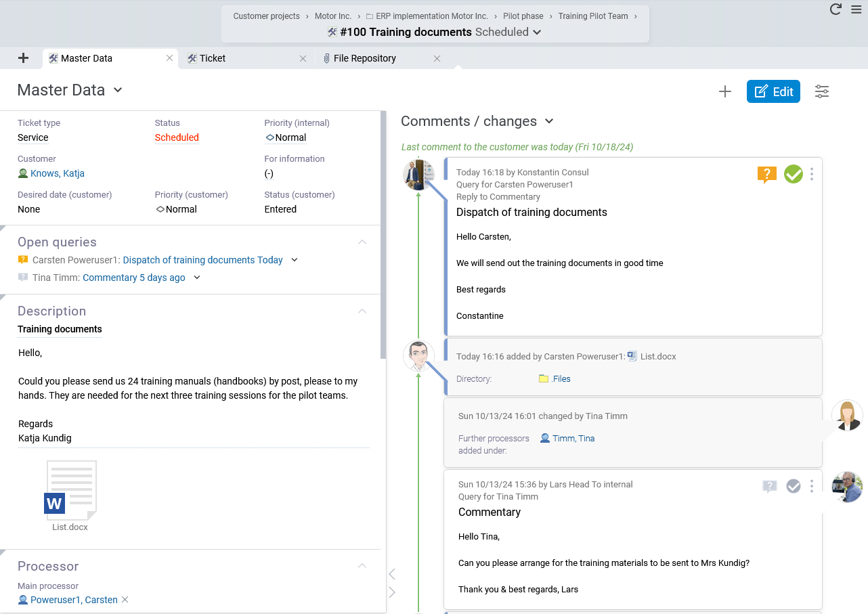Image resolution: width=868 pixels, height=614 pixels.
Task: Mark Konstantin's query as done with green checkmark
Action: click(x=793, y=174)
